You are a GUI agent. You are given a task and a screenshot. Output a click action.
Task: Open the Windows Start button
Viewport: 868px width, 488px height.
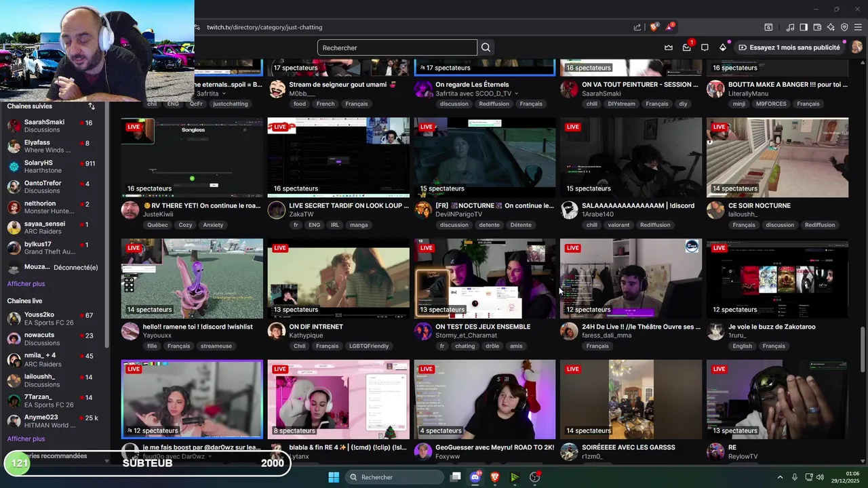click(x=334, y=477)
